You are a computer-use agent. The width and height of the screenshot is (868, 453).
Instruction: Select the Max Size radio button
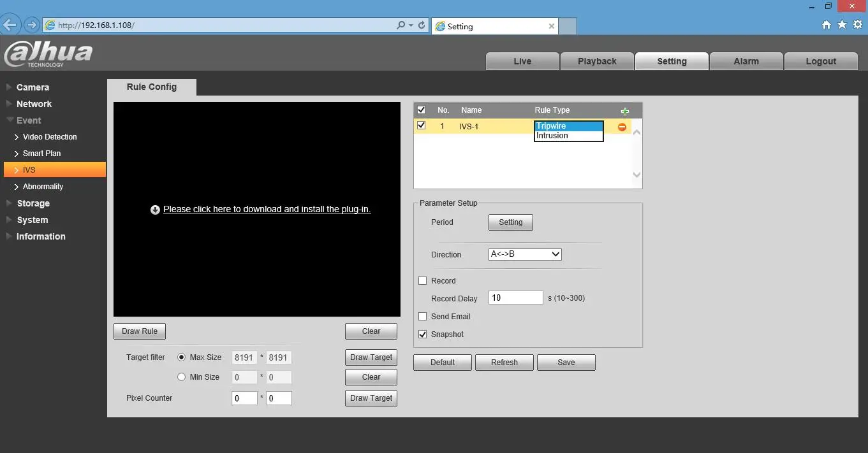click(181, 357)
